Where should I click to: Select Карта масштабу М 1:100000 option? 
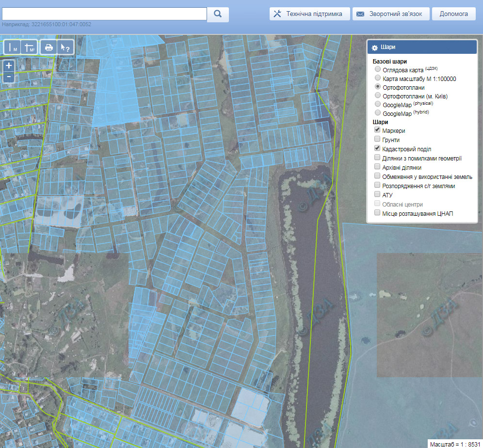click(x=378, y=78)
